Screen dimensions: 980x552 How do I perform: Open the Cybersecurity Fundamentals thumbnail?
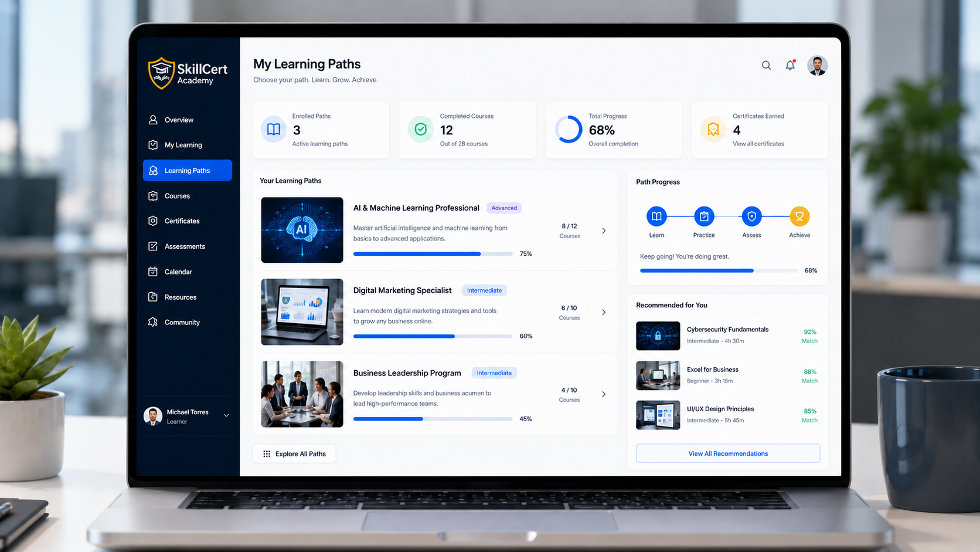click(658, 336)
